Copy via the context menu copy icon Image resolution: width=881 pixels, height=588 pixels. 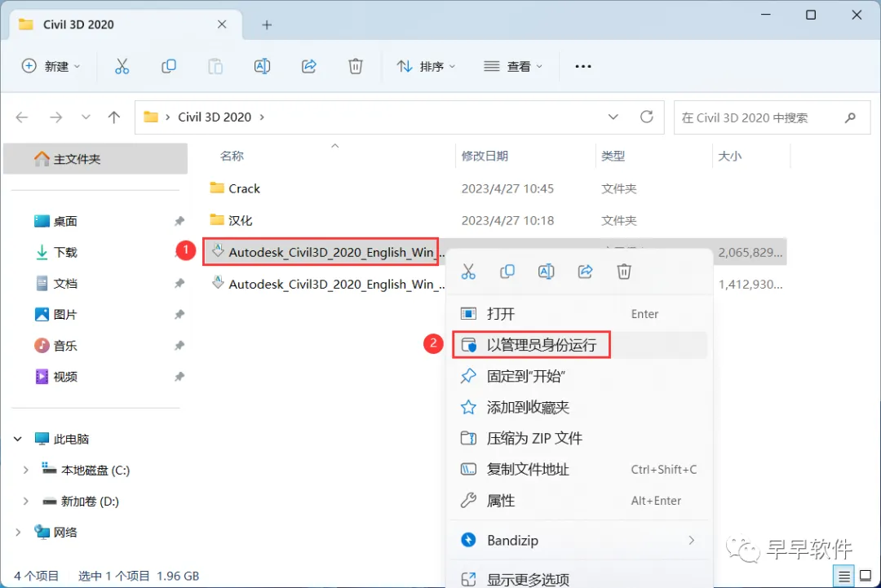click(x=507, y=272)
